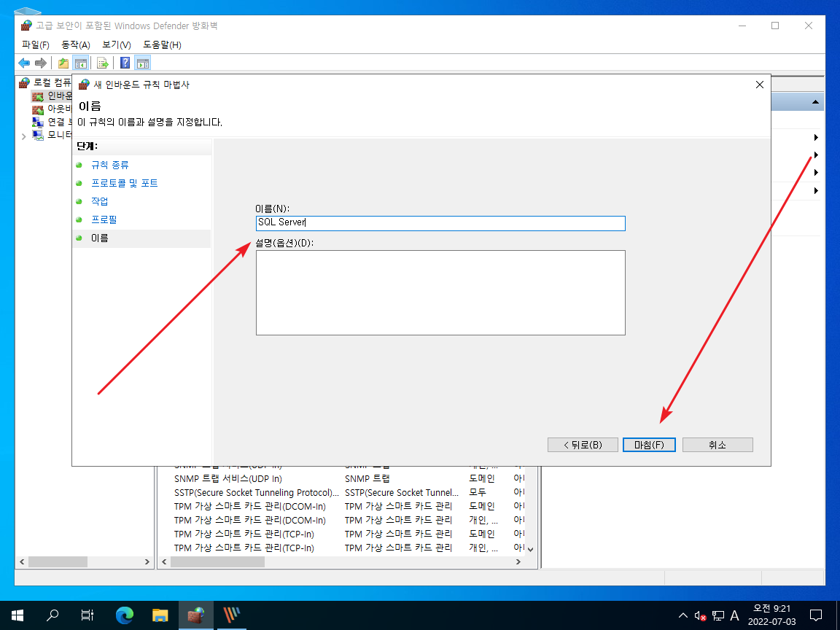Go to the 규칙 종류 step

pyautogui.click(x=110, y=165)
